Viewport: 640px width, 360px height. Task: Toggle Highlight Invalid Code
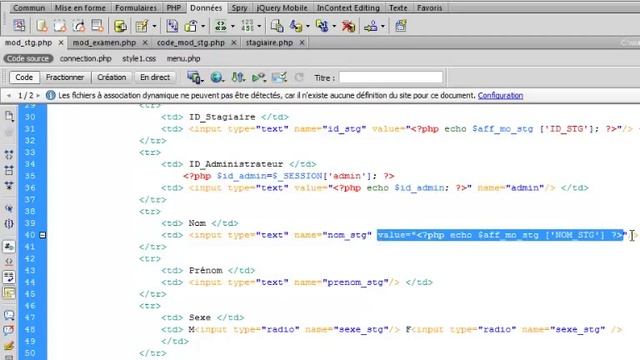(x=9, y=261)
